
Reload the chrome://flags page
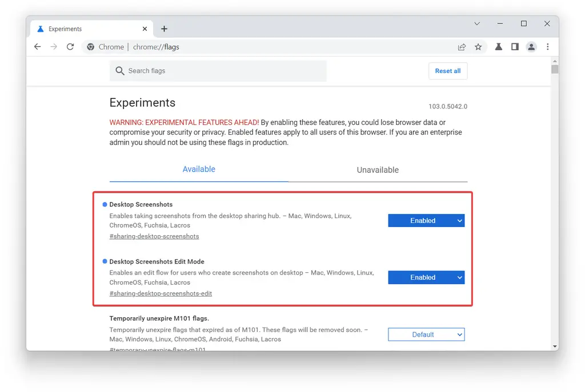point(70,47)
